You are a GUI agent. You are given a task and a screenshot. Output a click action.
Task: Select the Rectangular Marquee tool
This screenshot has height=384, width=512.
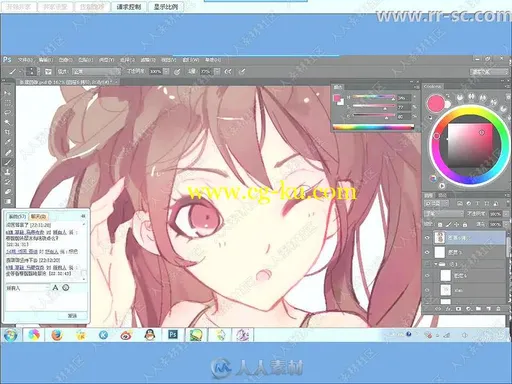7,102
